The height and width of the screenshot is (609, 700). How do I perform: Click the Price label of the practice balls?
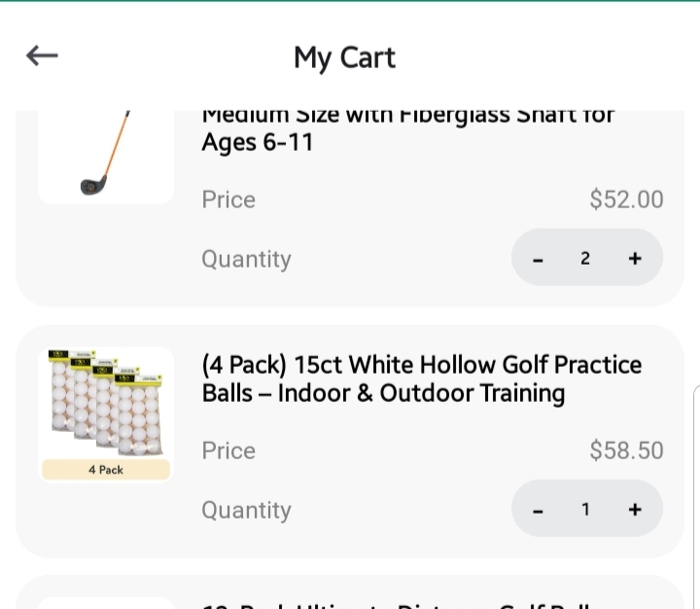[x=228, y=450]
